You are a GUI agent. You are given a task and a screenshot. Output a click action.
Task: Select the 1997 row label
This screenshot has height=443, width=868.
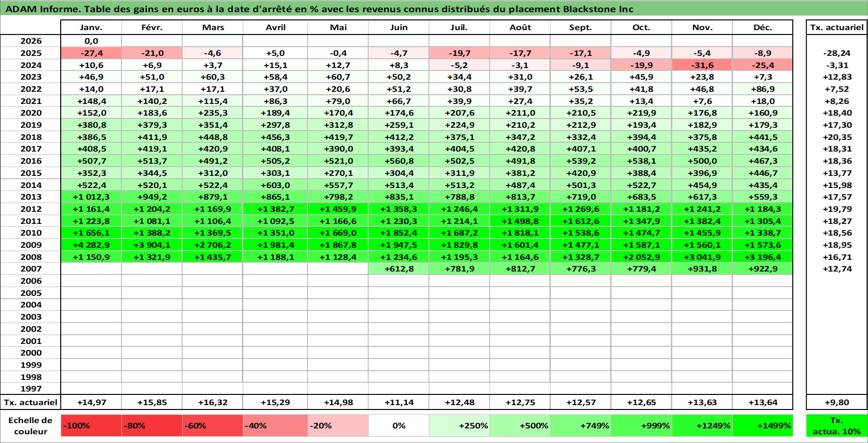click(31, 389)
